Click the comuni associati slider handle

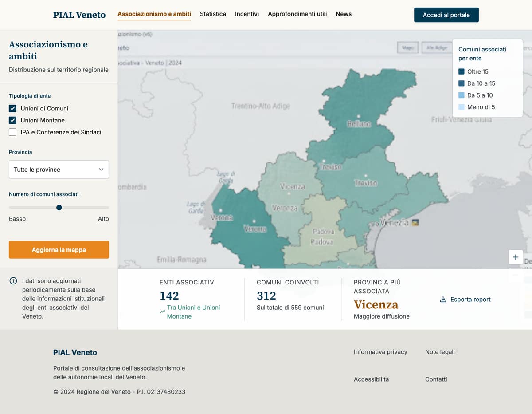click(x=59, y=208)
